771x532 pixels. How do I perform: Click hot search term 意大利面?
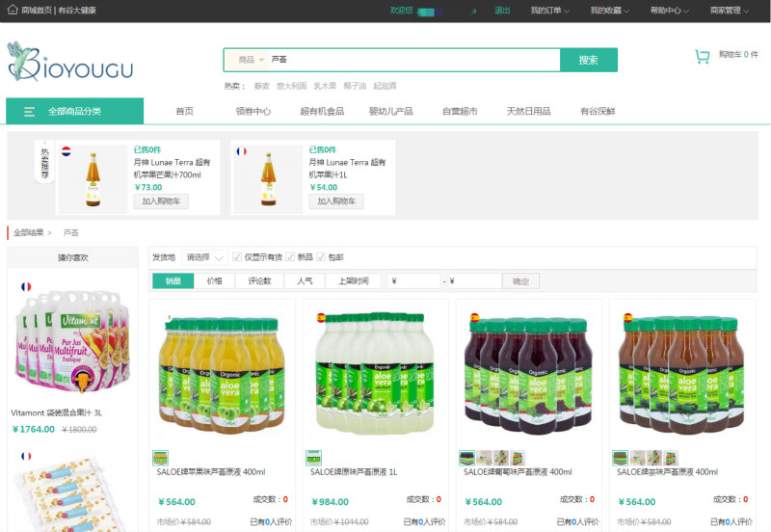point(292,86)
